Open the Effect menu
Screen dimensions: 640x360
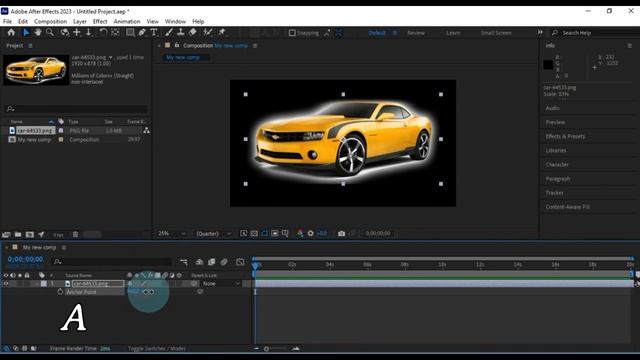point(100,21)
